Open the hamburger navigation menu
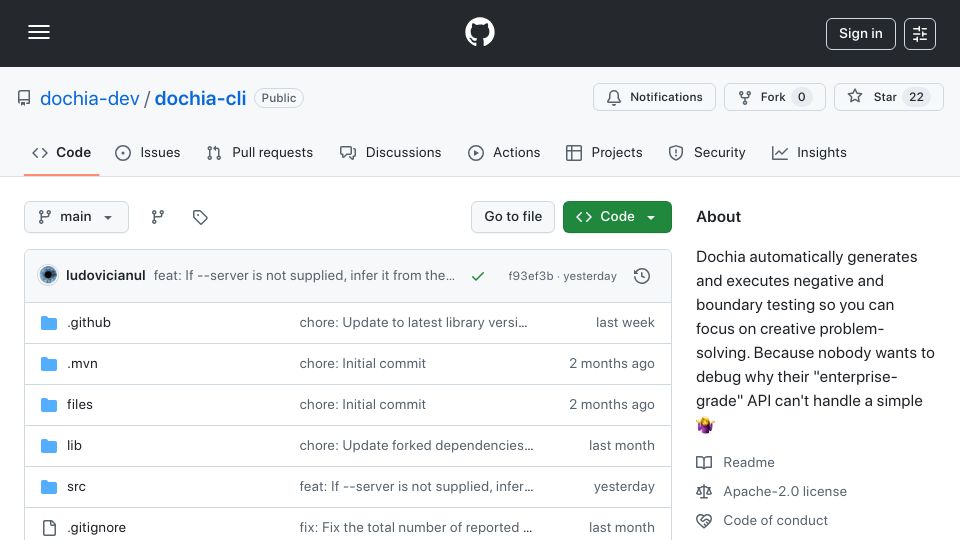The width and height of the screenshot is (960, 540). coord(39,32)
